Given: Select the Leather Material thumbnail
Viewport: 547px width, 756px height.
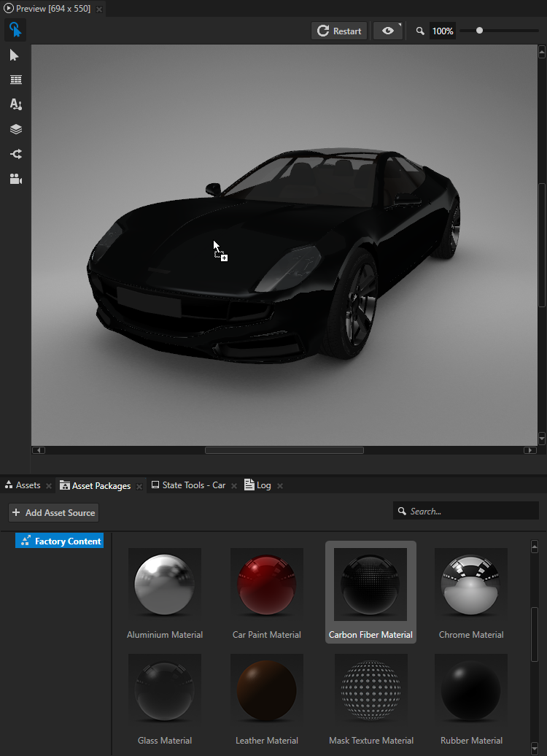Looking at the screenshot, I should pyautogui.click(x=267, y=690).
